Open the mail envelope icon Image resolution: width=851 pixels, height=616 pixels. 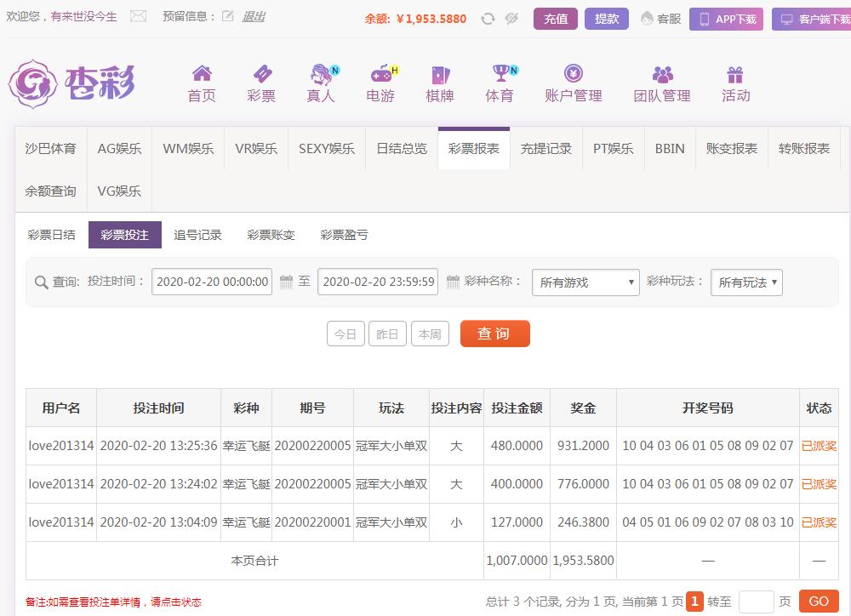click(138, 16)
